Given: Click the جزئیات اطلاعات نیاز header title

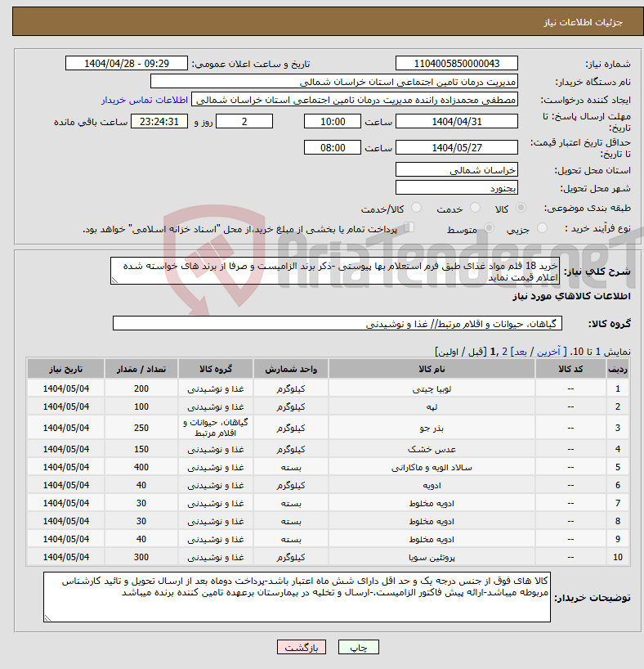Looking at the screenshot, I should pos(583,22).
